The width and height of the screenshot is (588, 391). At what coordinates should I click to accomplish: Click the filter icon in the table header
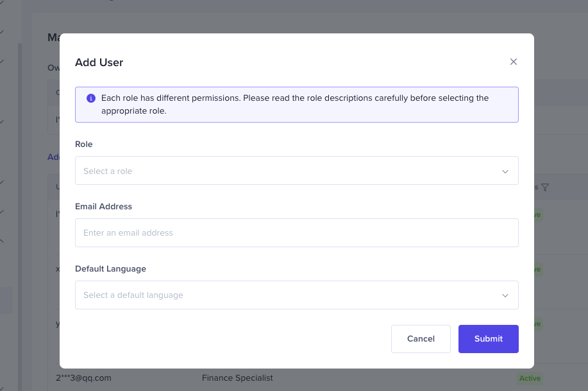pos(545,187)
